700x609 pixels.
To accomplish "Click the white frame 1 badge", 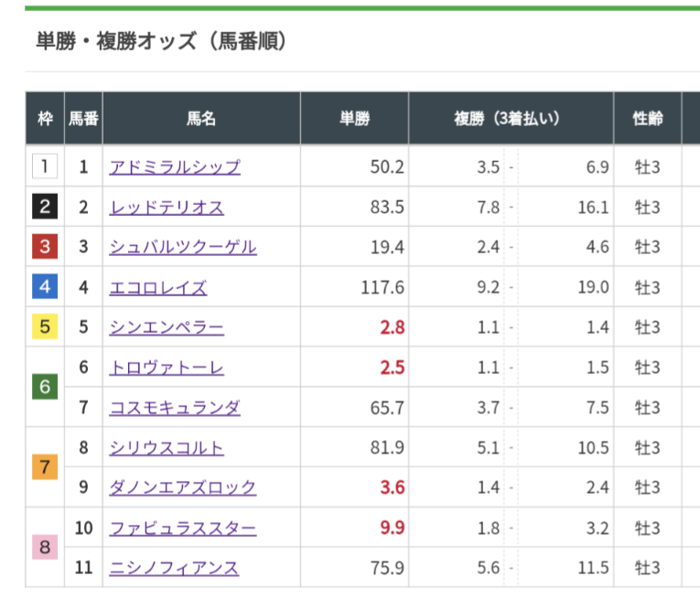I will tap(45, 167).
